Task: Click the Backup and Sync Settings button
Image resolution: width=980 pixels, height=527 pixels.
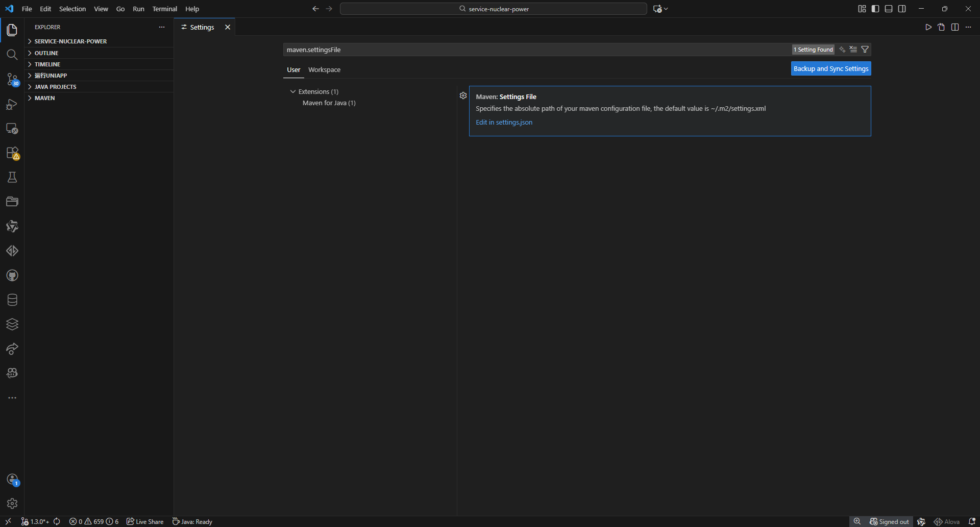Action: click(830, 68)
